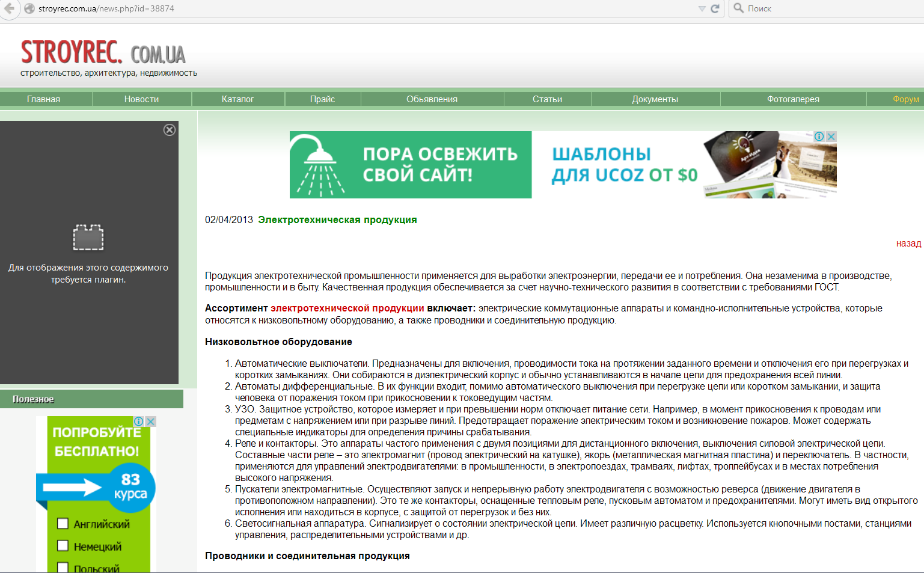Open the Фотогалерея menu item
The height and width of the screenshot is (573, 924).
tap(793, 99)
